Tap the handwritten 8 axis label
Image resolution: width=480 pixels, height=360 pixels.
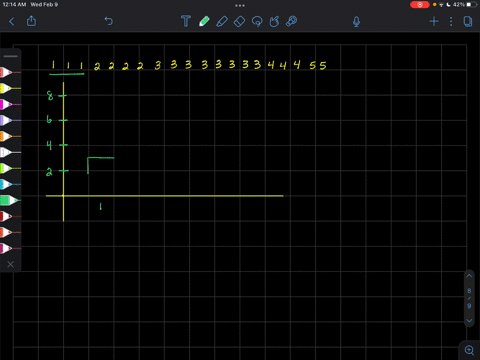[50, 96]
